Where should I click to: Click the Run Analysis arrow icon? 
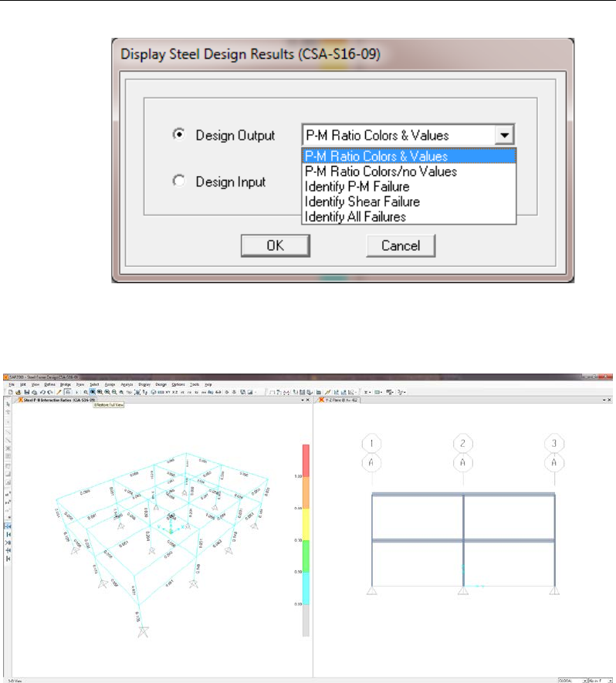tap(76, 392)
